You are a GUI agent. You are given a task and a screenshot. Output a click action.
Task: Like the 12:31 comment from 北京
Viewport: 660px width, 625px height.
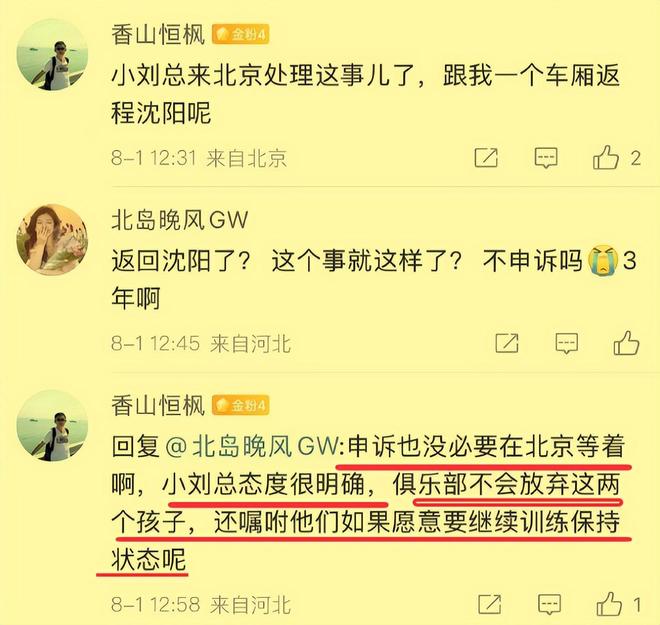pos(606,158)
